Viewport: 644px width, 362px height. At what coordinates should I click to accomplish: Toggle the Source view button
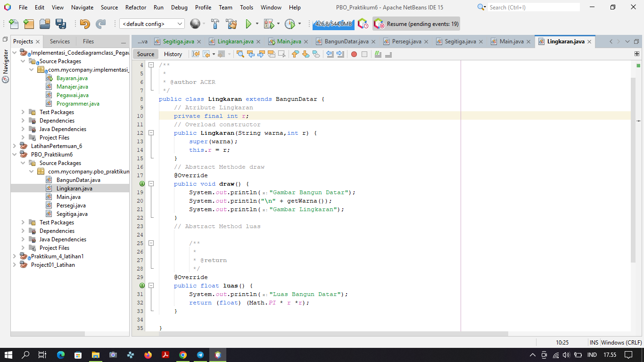pos(146,54)
